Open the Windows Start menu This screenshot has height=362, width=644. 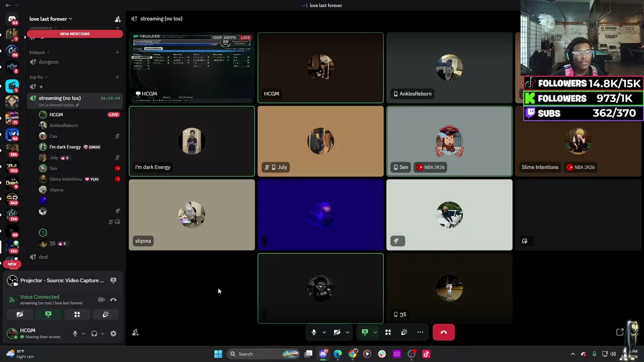pyautogui.click(x=218, y=354)
